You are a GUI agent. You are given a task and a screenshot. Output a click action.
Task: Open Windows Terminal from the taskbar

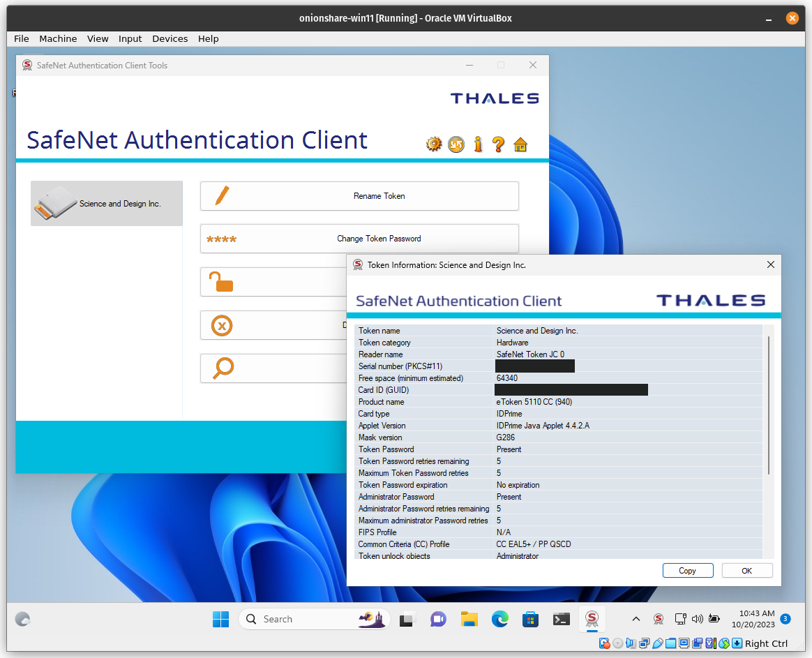(x=562, y=619)
